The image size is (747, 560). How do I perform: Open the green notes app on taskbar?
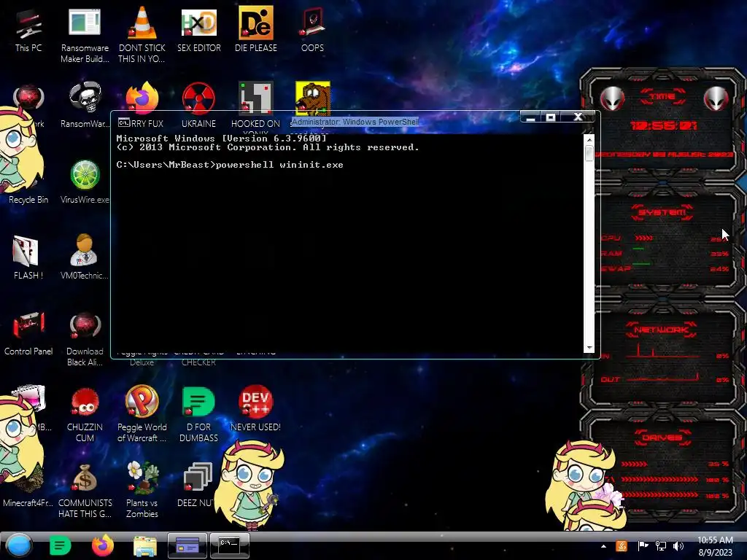60,545
